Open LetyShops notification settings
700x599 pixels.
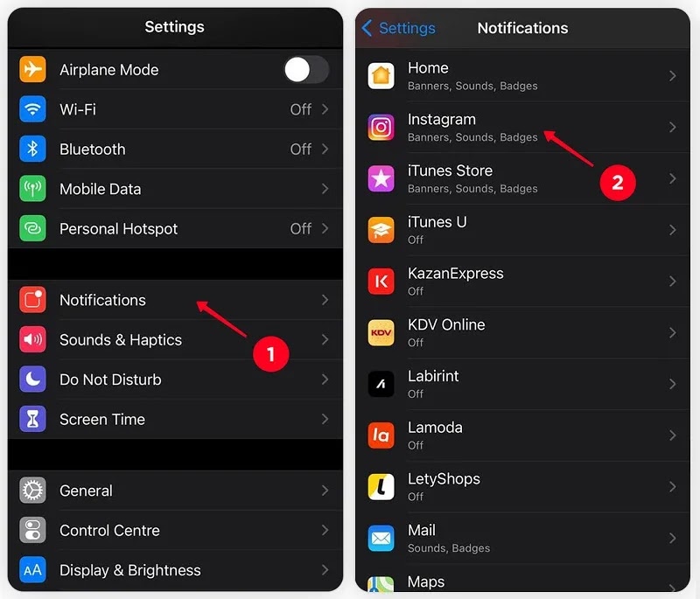[522, 486]
